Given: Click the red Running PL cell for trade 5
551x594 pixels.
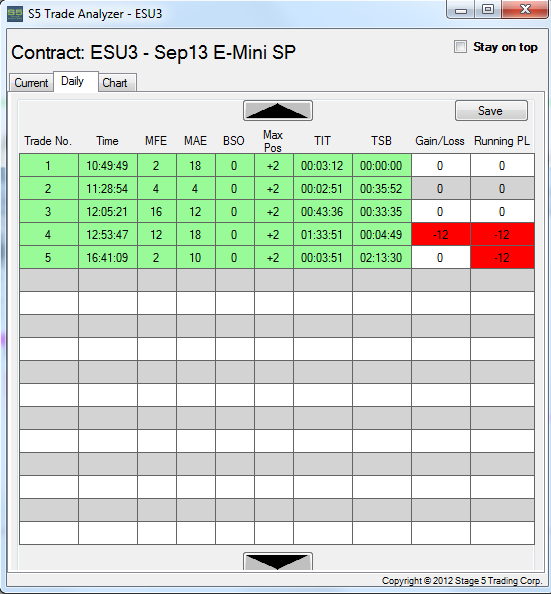Looking at the screenshot, I should pyautogui.click(x=502, y=258).
